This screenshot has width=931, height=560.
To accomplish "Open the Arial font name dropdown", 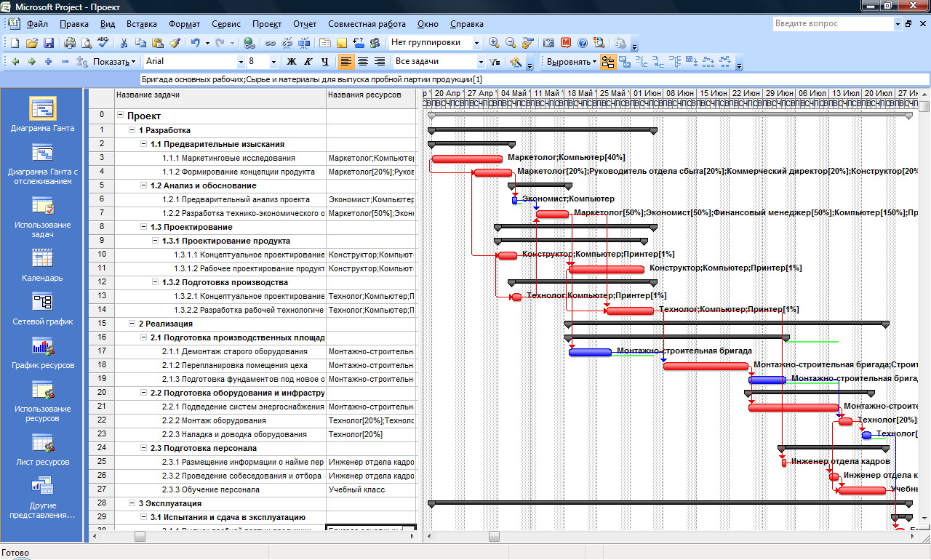I will point(240,62).
